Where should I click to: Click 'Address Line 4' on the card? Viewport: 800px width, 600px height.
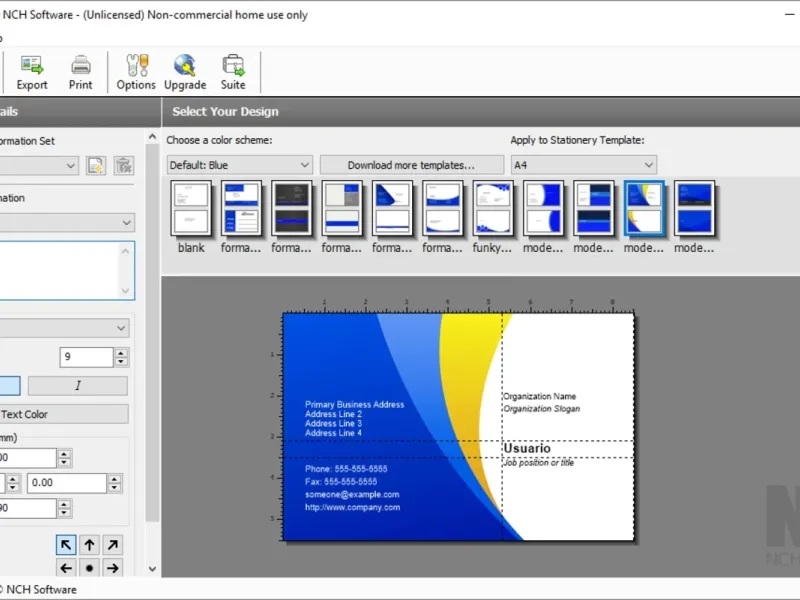[x=334, y=433]
